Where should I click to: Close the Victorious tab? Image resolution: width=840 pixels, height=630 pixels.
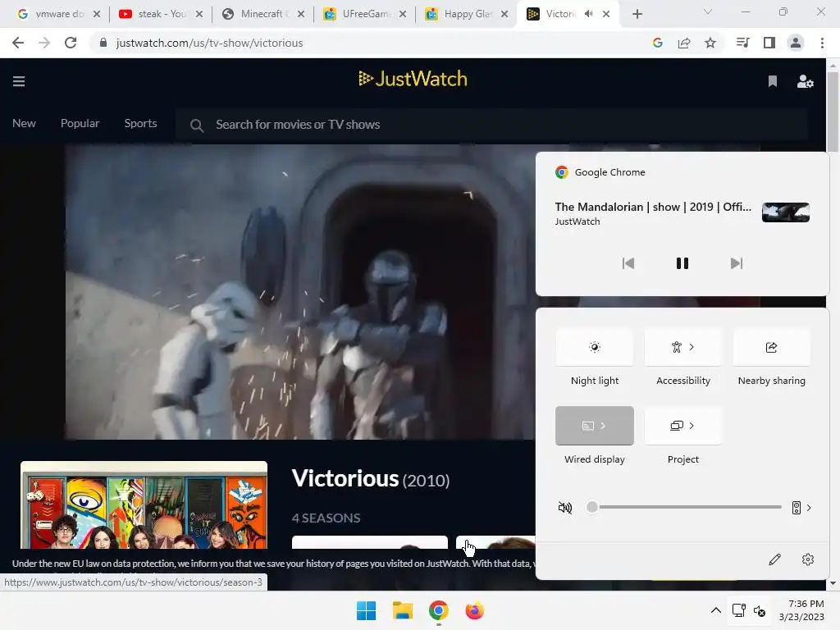pos(606,14)
